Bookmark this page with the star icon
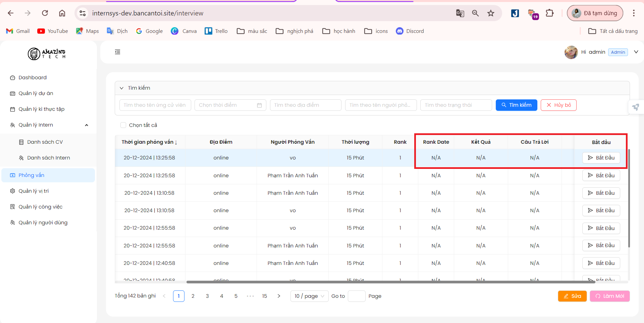The width and height of the screenshot is (644, 323). (491, 13)
